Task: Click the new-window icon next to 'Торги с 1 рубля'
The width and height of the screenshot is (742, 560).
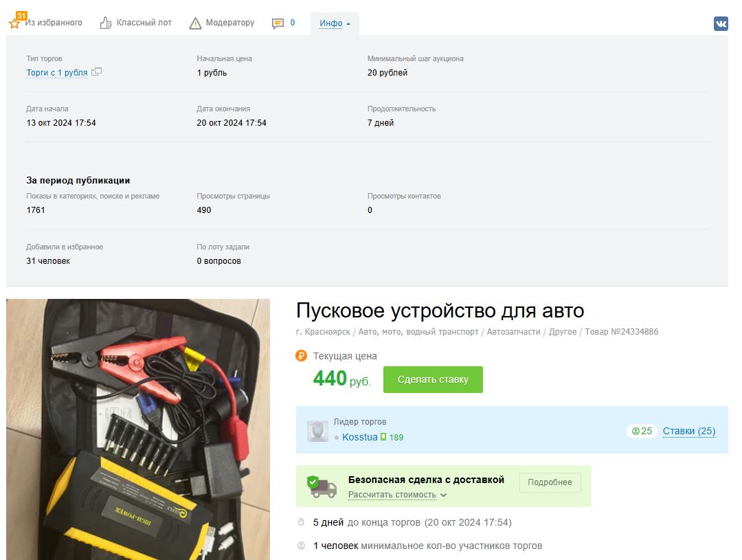Action: (x=97, y=72)
